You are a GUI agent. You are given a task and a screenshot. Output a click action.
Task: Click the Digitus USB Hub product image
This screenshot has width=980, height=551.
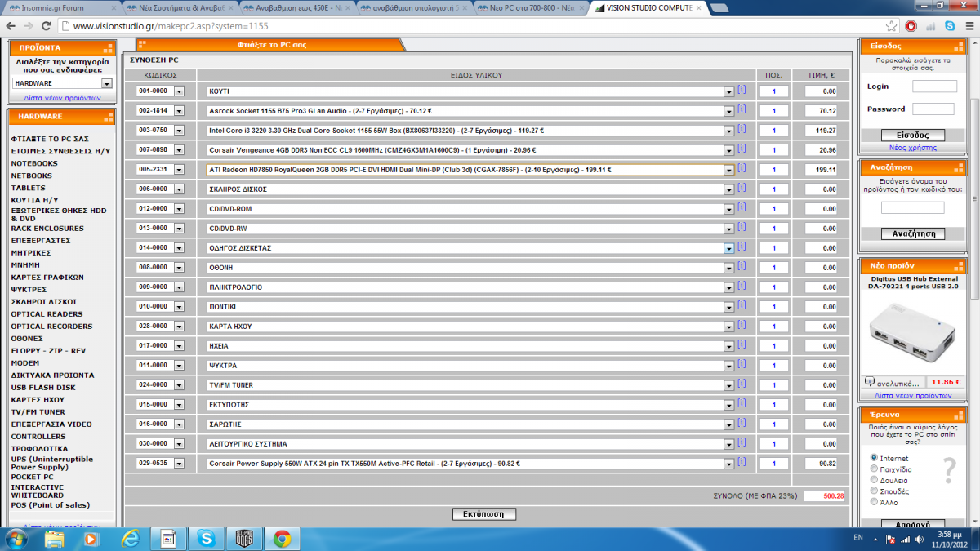pyautogui.click(x=913, y=334)
